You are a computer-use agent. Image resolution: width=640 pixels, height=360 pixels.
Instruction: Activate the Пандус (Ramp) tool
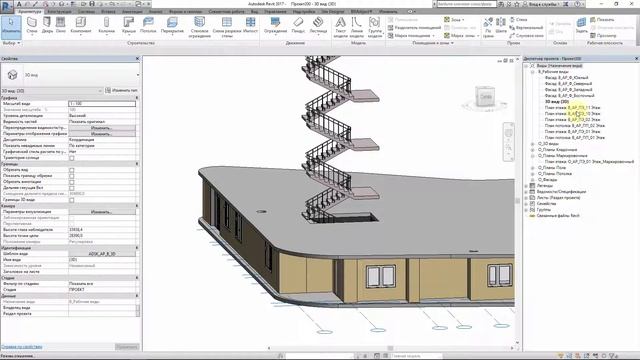298,25
